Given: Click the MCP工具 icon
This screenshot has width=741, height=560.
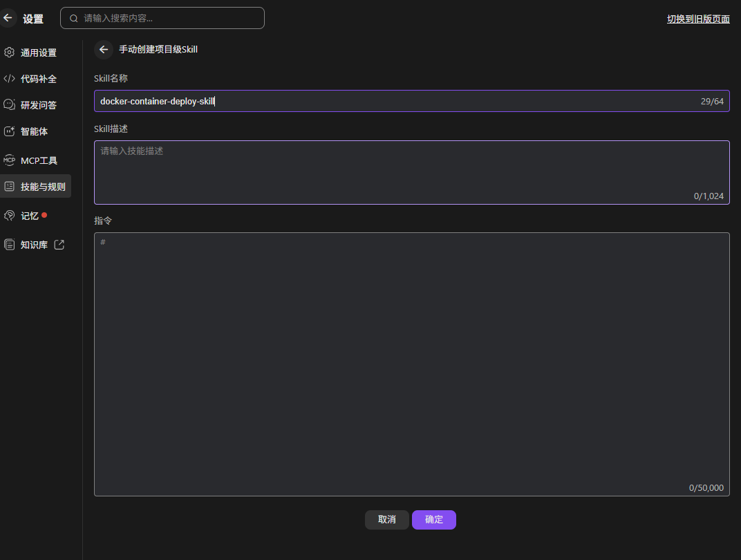Looking at the screenshot, I should coord(10,160).
